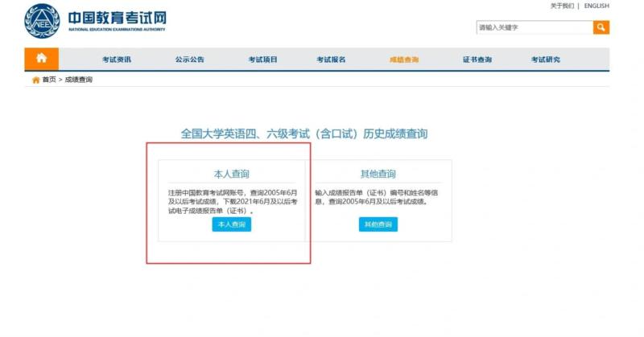Click 首页 breadcrumb link

point(49,80)
